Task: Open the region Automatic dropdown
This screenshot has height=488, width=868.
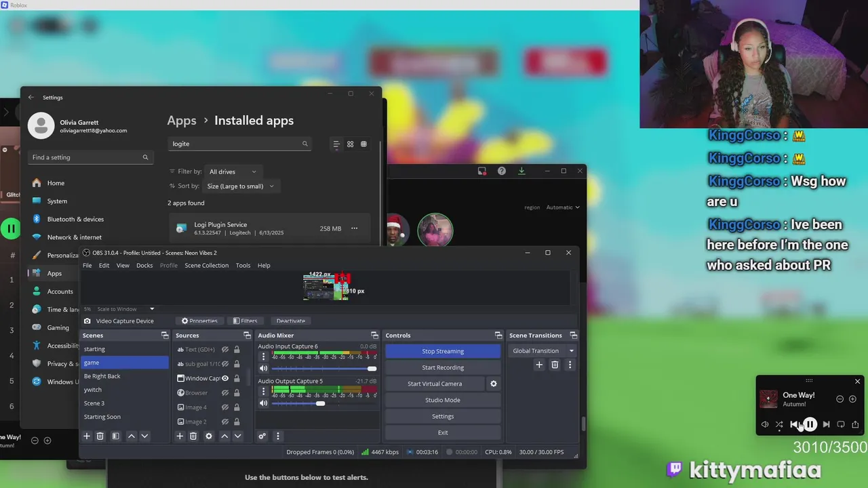Action: click(563, 207)
